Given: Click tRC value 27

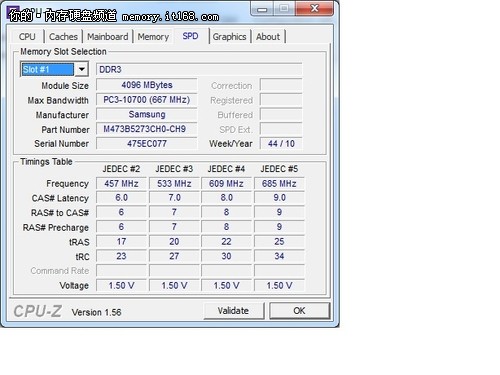Looking at the screenshot, I should coord(174,256).
